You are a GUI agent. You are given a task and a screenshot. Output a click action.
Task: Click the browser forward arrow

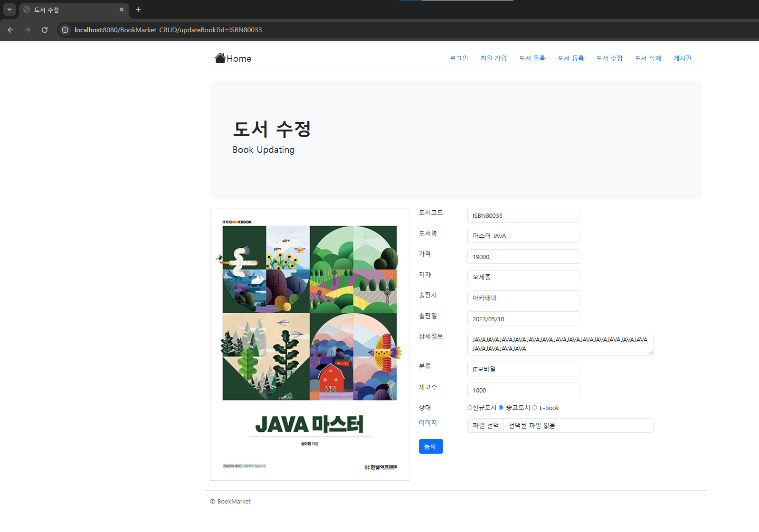tap(28, 30)
